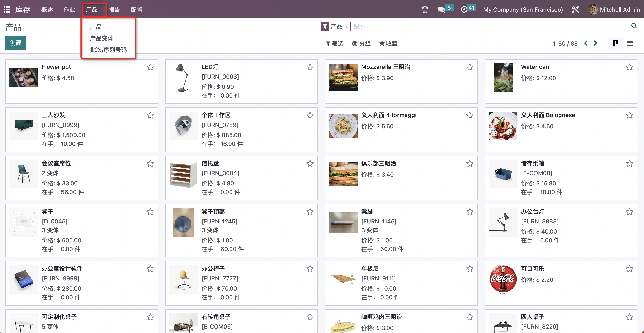Open the messages conversation icon
644x333 pixels.
tap(441, 9)
